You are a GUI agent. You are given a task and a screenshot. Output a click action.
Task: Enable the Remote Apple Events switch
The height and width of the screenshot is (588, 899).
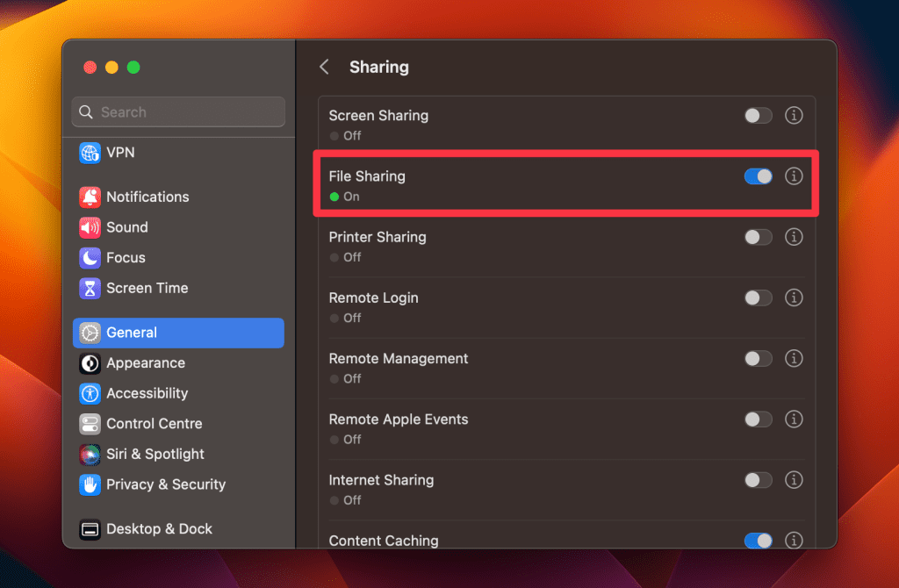click(x=758, y=419)
